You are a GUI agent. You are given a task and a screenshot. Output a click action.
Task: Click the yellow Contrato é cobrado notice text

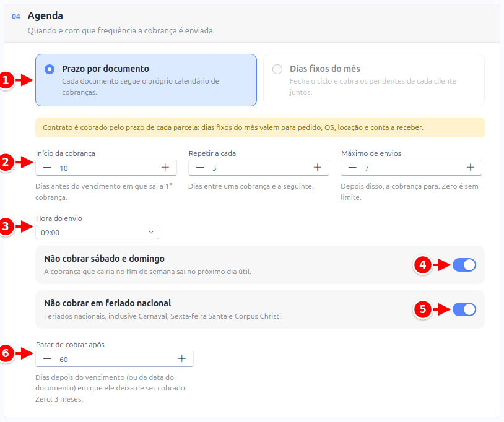(x=233, y=127)
